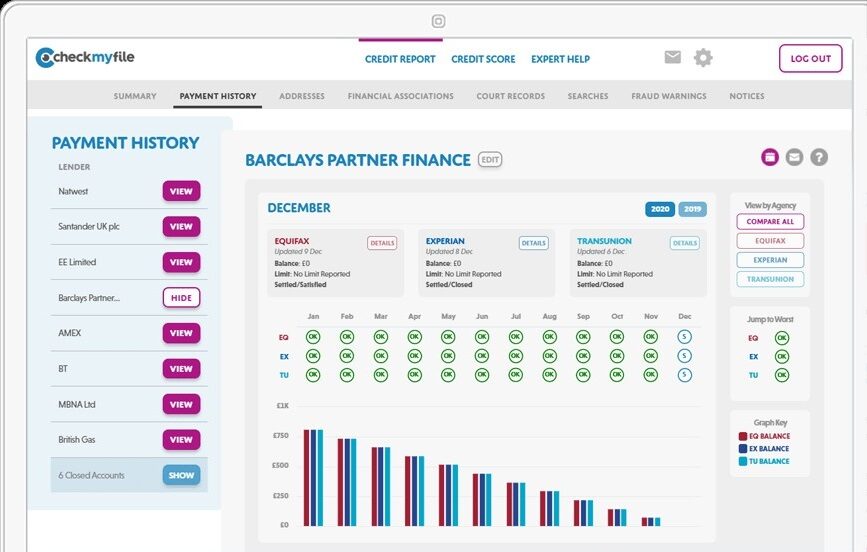The height and width of the screenshot is (552, 867).
Task: View BT payment history
Action: [x=181, y=369]
